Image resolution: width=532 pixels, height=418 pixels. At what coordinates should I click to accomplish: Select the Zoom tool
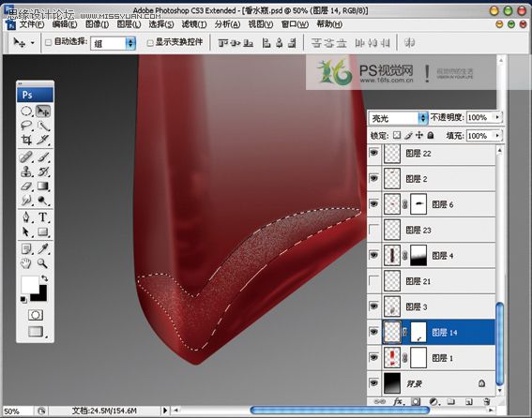[x=43, y=263]
